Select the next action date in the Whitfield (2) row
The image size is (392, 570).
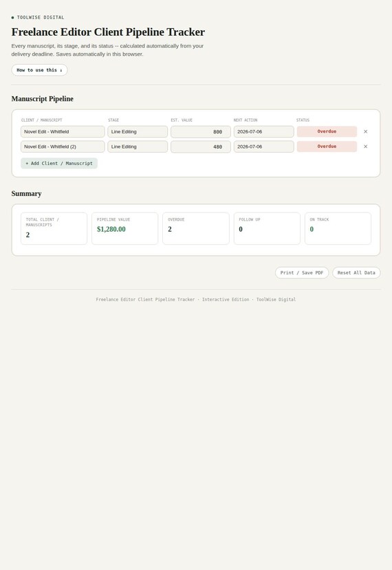tap(263, 146)
